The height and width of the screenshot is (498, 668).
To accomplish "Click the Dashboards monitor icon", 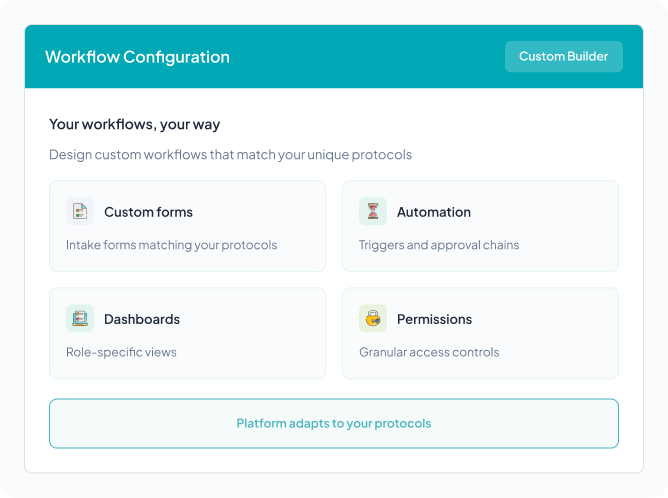I will 80,319.
